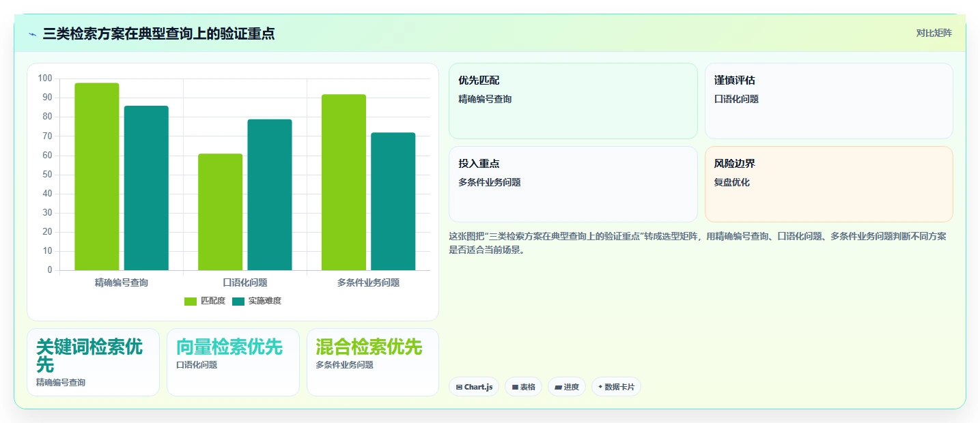Viewport: 980px width, 423px height.
Task: Click the lightning icon beside the title
Action: (32, 34)
